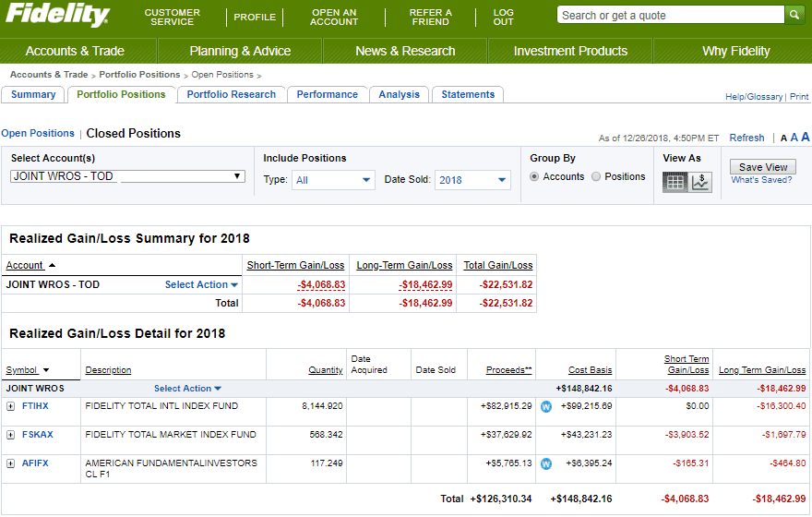
Task: Open Planning & Advice menu
Action: (x=240, y=51)
